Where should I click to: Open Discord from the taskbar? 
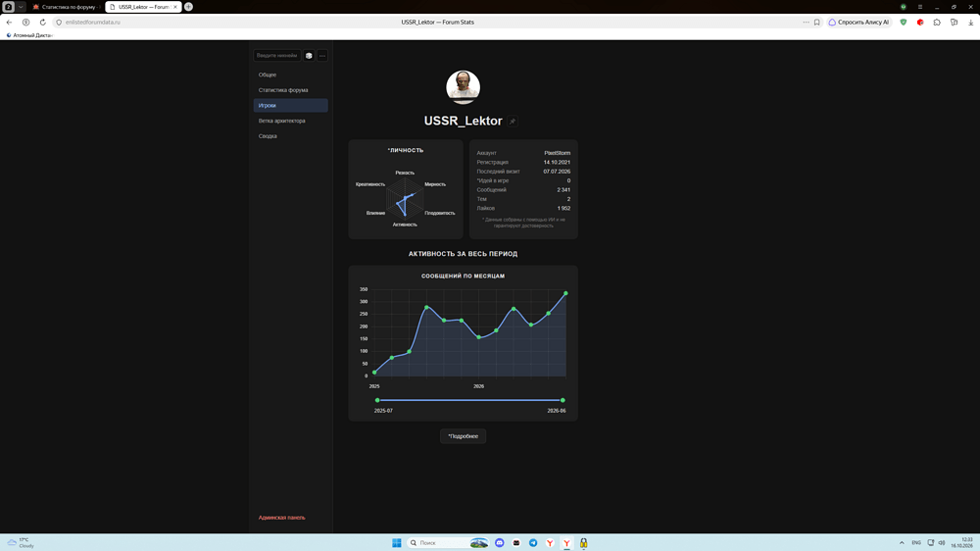click(500, 543)
